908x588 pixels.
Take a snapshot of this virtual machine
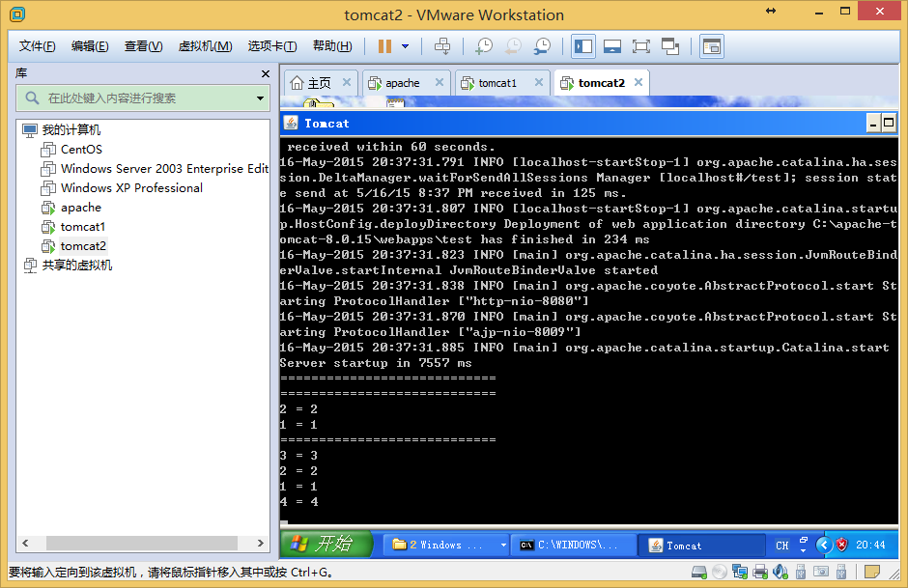[484, 46]
